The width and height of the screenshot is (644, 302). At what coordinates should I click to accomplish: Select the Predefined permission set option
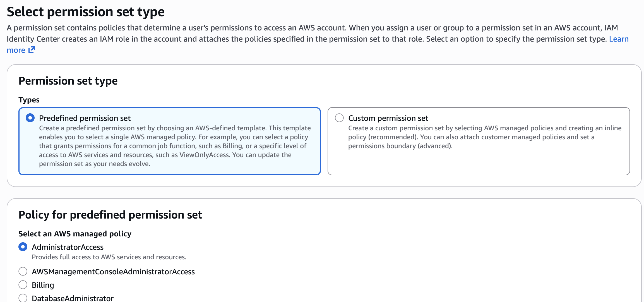point(30,118)
